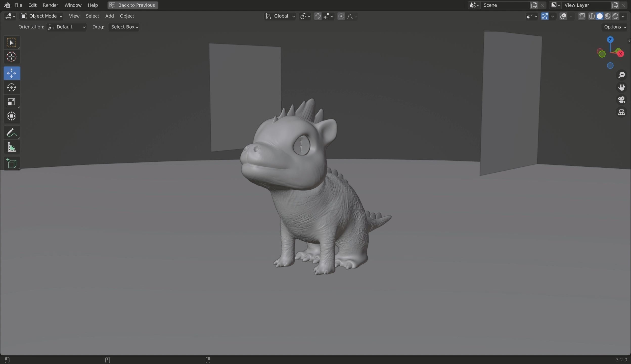Open the editor type selector icon

(10, 16)
